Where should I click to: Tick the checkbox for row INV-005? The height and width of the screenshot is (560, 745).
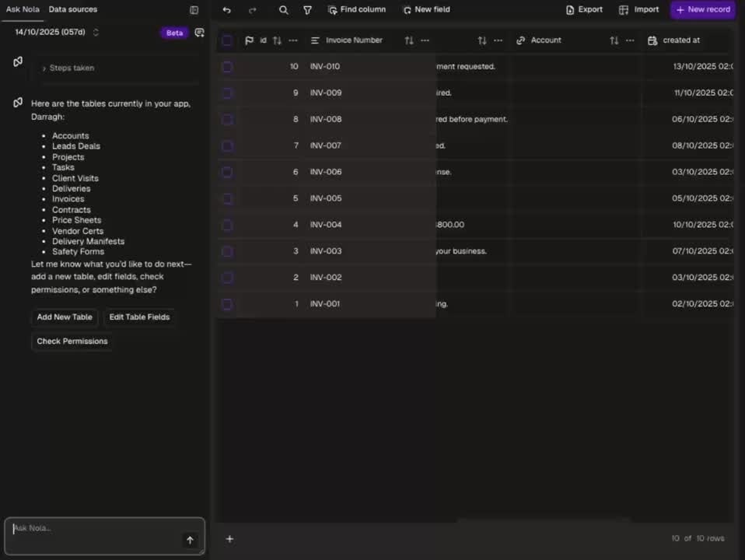coord(227,198)
